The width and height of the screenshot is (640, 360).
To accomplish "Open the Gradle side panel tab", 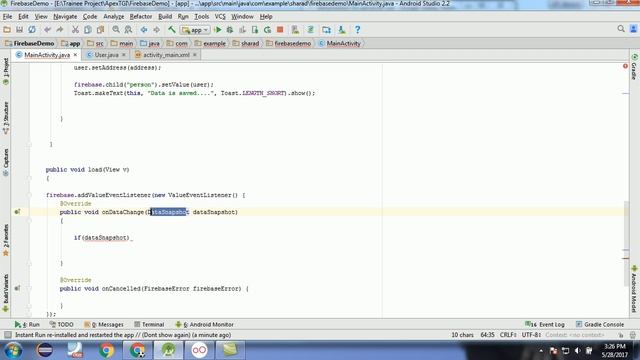I will pyautogui.click(x=634, y=67).
